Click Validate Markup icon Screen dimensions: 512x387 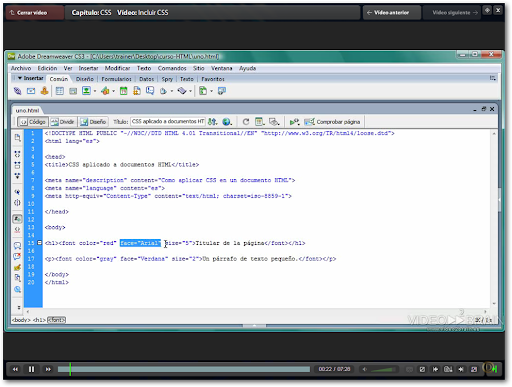(x=294, y=122)
